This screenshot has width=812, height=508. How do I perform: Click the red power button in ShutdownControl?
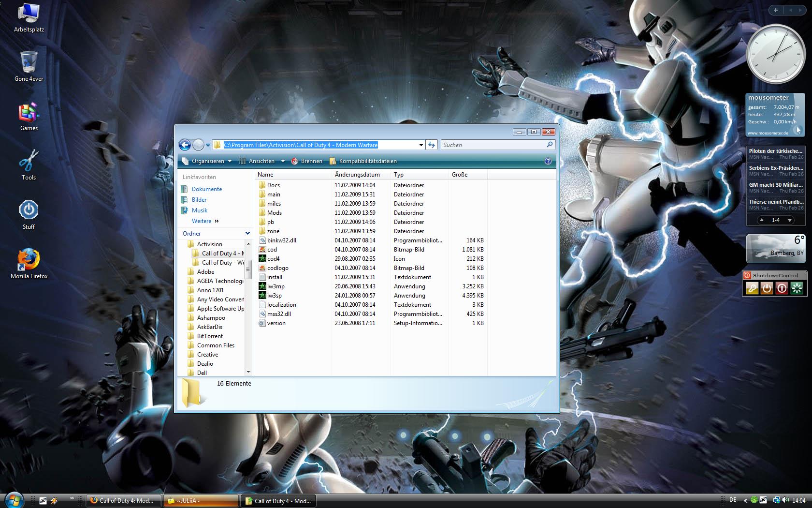pyautogui.click(x=782, y=288)
